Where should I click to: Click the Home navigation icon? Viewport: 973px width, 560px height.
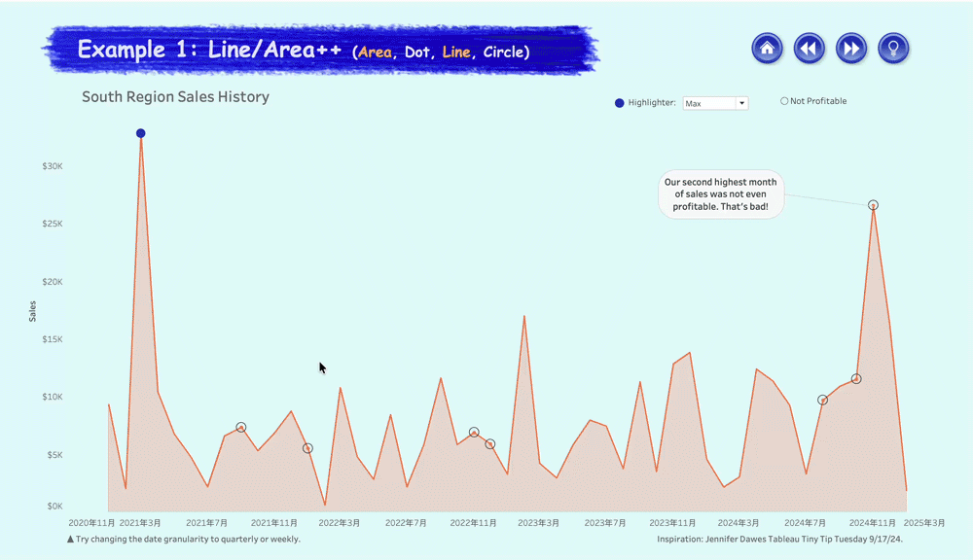coord(767,48)
